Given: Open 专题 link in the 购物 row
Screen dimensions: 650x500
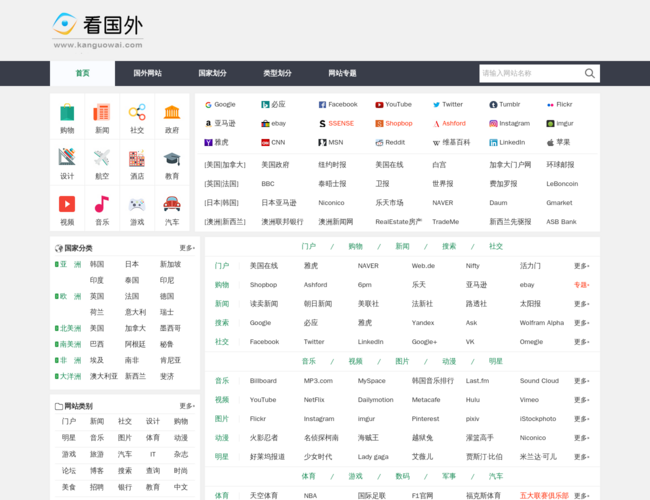Looking at the screenshot, I should [x=582, y=285].
